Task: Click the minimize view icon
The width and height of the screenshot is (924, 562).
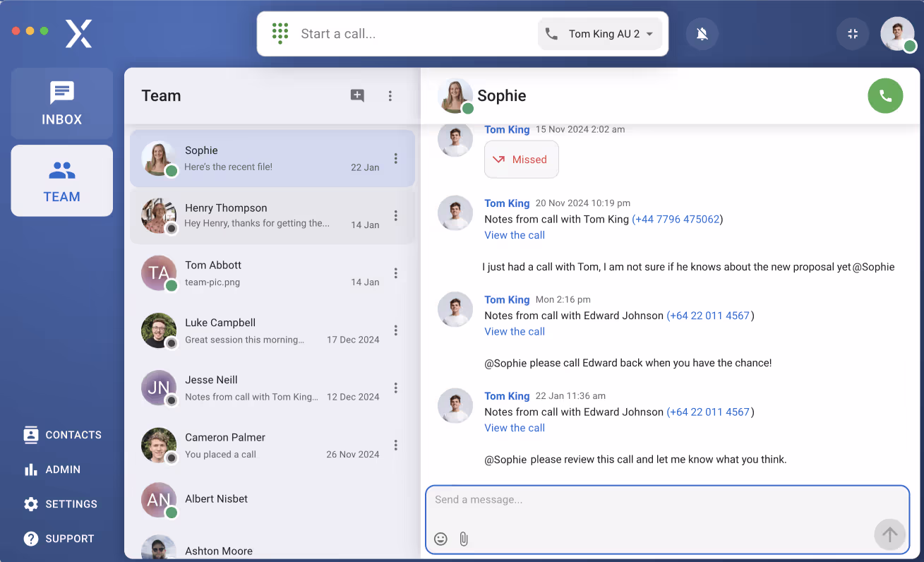Action: pos(853,34)
